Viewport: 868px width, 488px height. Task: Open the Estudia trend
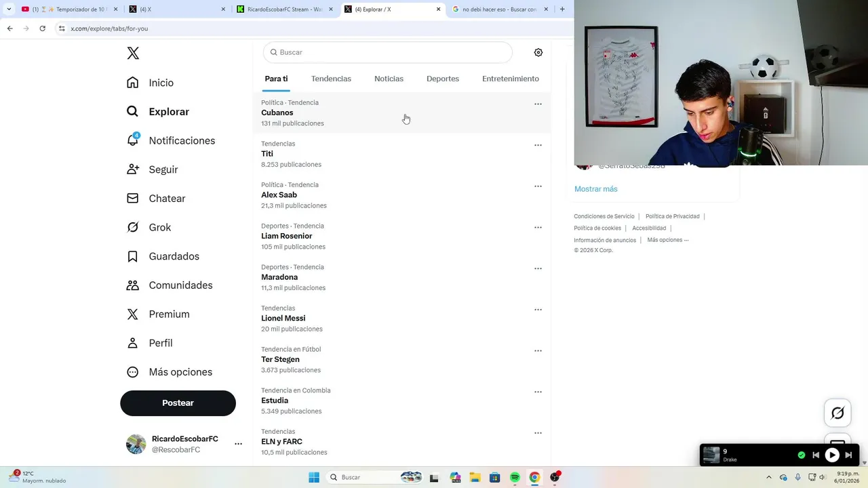tap(402, 401)
